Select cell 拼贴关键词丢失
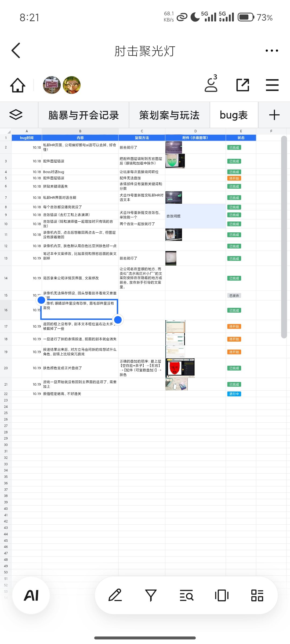Viewport: 290px width, 644px height. (x=80, y=186)
